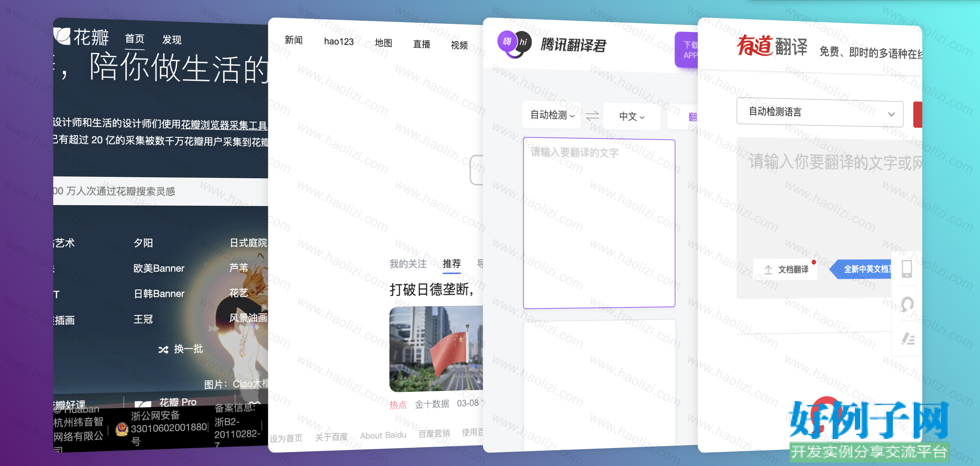Open 浙公网安备 33010602001880号 record link
The width and height of the screenshot is (980, 466).
pyautogui.click(x=169, y=428)
